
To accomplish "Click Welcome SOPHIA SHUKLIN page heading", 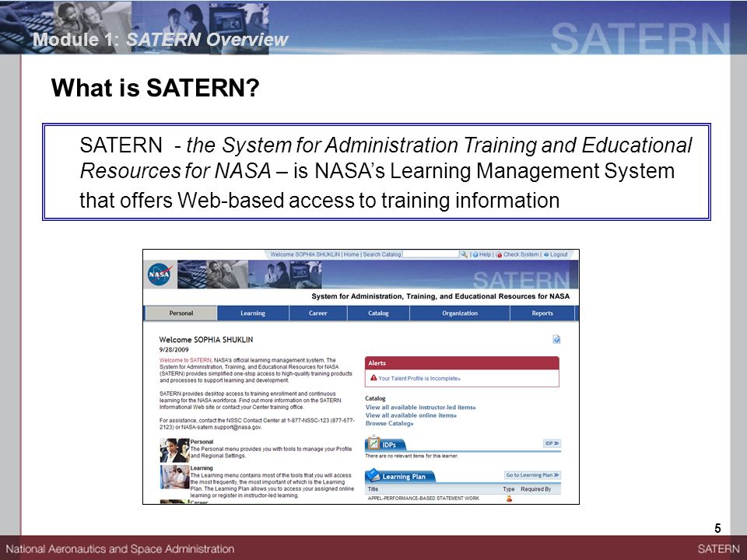I will pos(205,340).
